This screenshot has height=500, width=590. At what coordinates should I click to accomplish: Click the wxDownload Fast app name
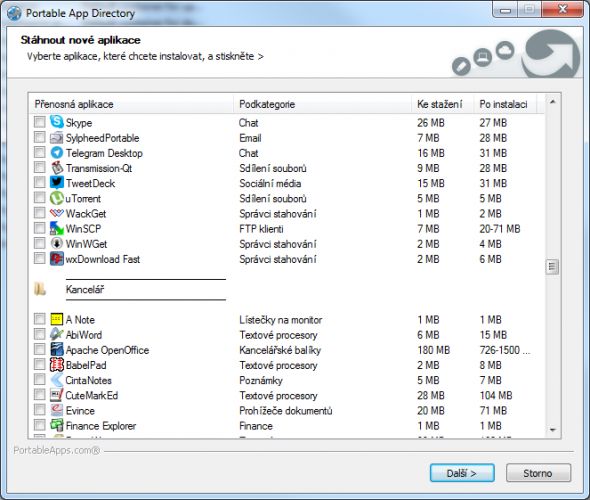click(x=103, y=259)
